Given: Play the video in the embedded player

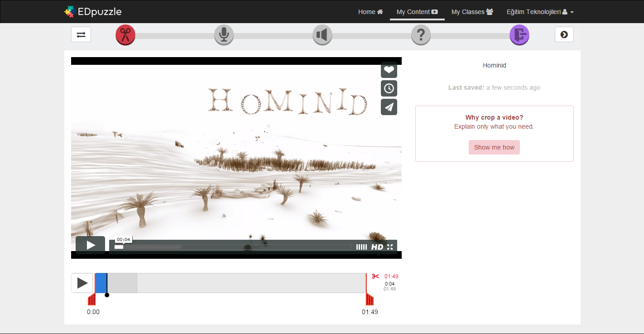Looking at the screenshot, I should [x=91, y=245].
